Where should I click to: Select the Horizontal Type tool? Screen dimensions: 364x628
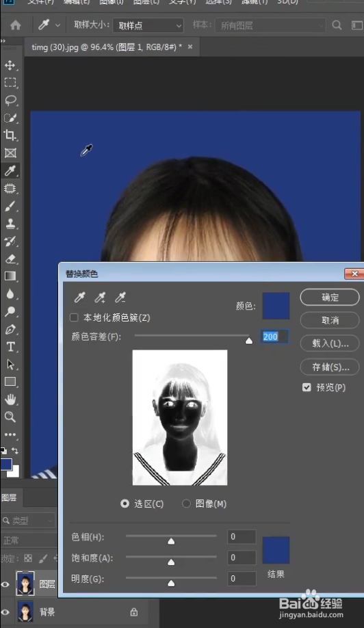pyautogui.click(x=10, y=347)
